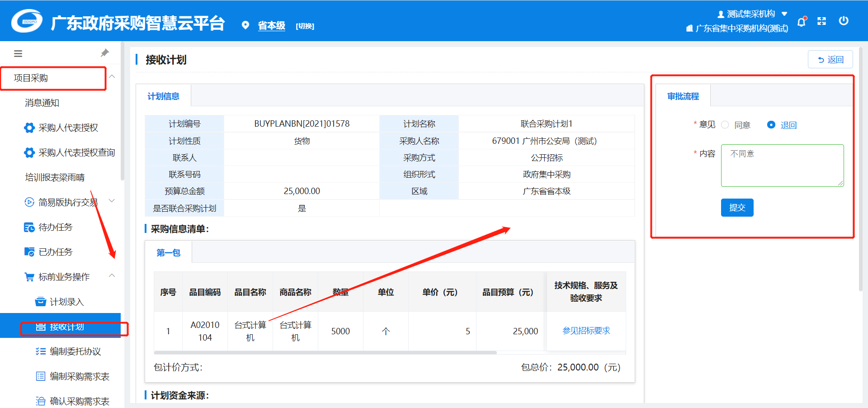
Task: Click the horizontal scrollbar under the items table
Action: [325, 352]
